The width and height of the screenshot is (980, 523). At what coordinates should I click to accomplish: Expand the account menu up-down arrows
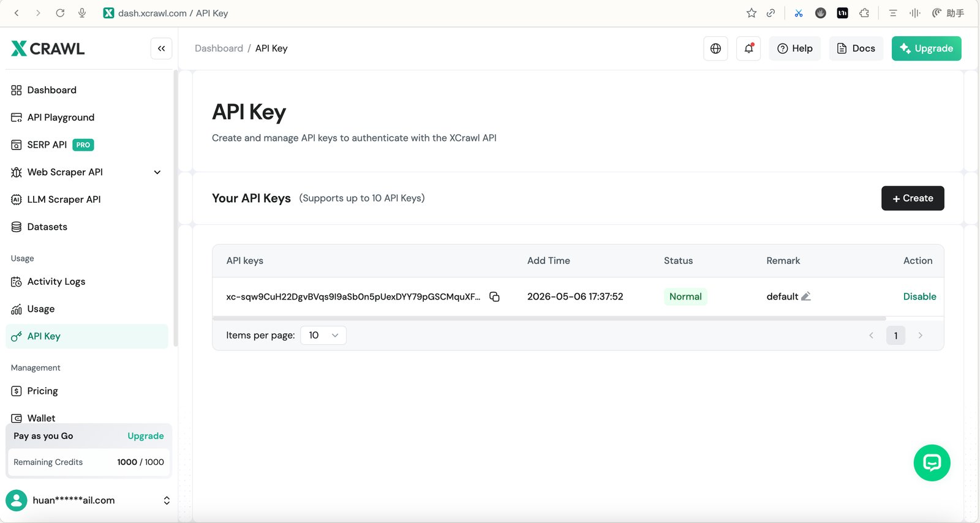coord(167,500)
